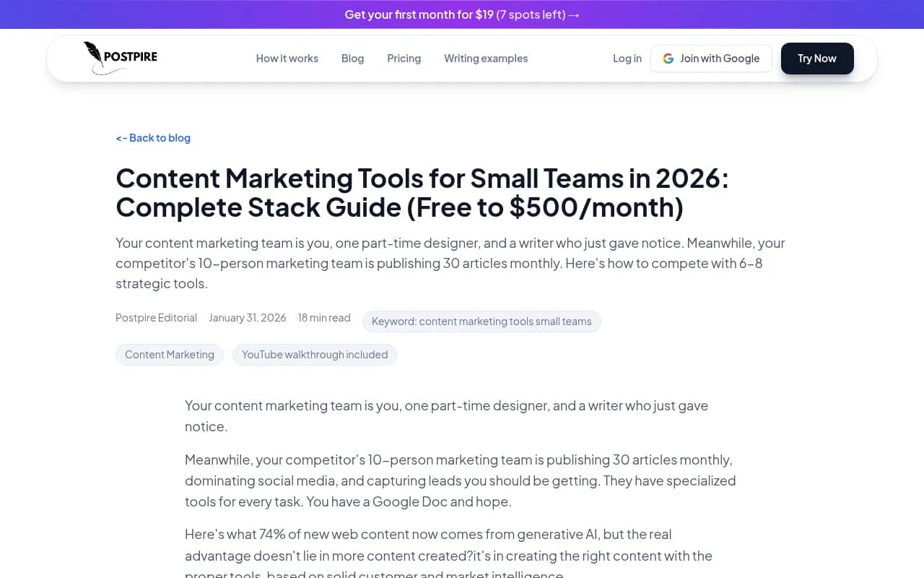Viewport: 924px width, 578px height.
Task: Switch to the Blog section
Action: point(352,59)
